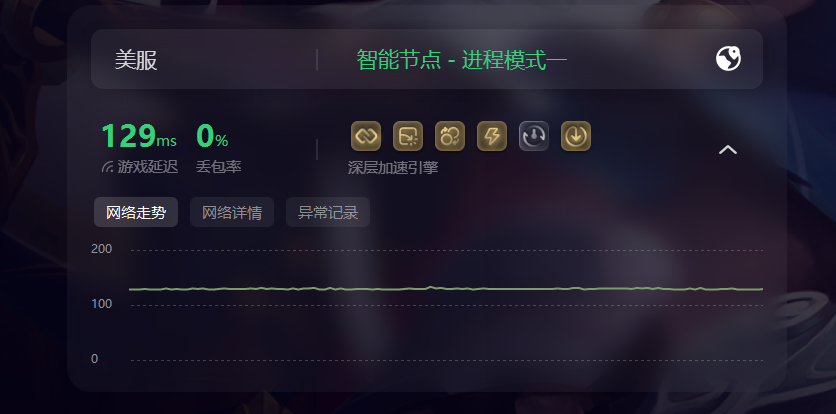Screen dimensions: 836x414
Task: Click the 美服 server region label
Action: point(136,60)
